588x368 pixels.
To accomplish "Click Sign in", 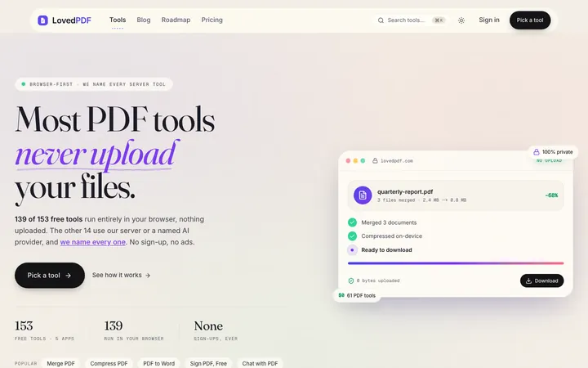I will pos(489,20).
